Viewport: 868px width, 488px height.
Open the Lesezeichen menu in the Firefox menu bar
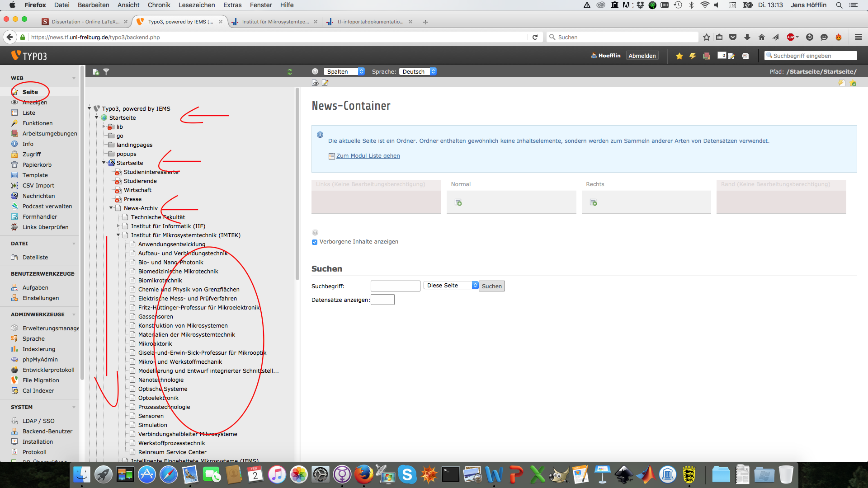pos(197,5)
